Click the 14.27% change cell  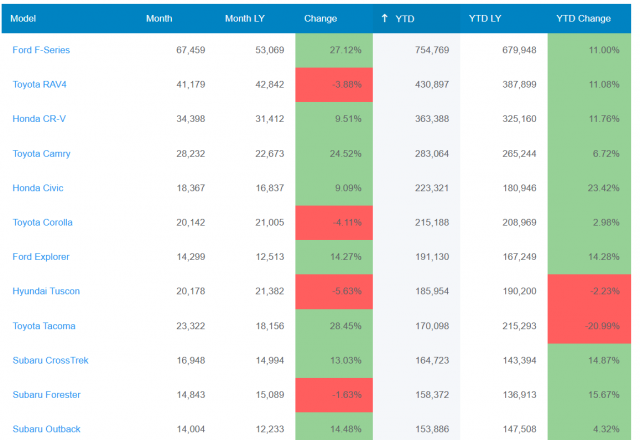pos(334,257)
